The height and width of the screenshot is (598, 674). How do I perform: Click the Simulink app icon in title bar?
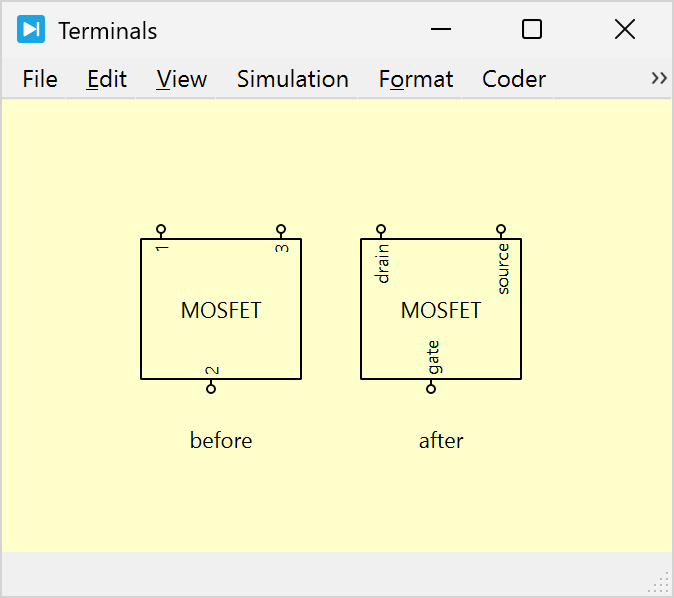31,30
